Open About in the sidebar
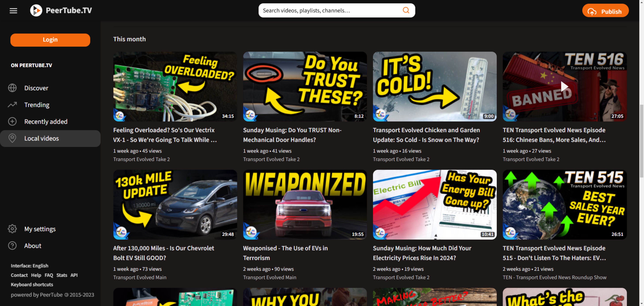 (50, 246)
